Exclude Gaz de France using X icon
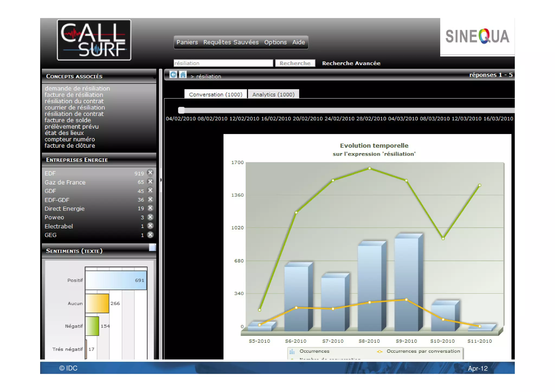 [150, 182]
